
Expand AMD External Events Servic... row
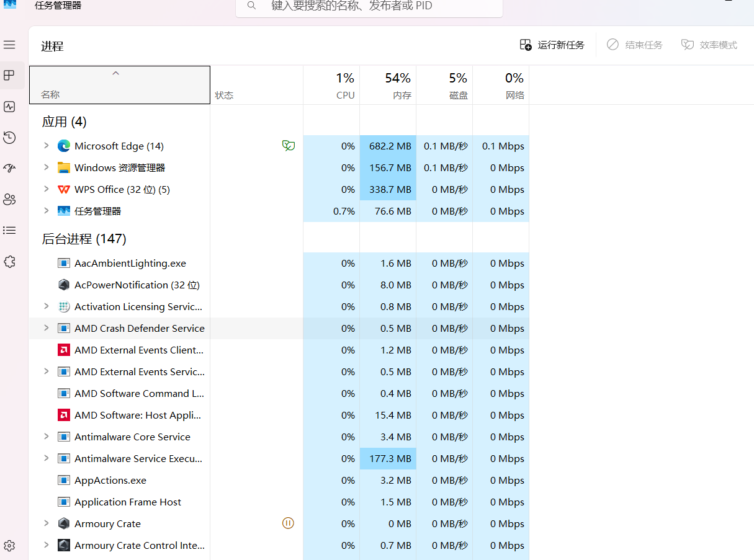pos(46,371)
